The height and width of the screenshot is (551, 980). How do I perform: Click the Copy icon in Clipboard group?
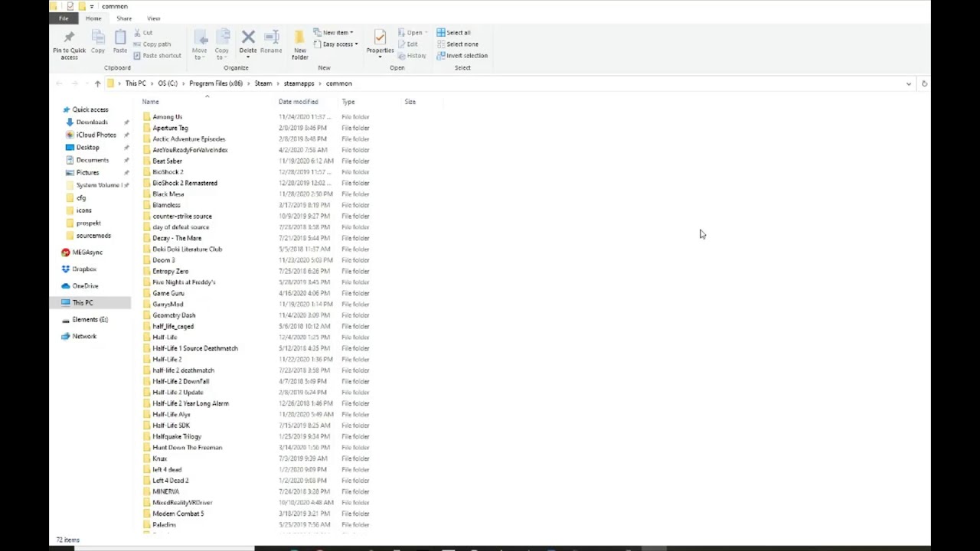(x=98, y=37)
